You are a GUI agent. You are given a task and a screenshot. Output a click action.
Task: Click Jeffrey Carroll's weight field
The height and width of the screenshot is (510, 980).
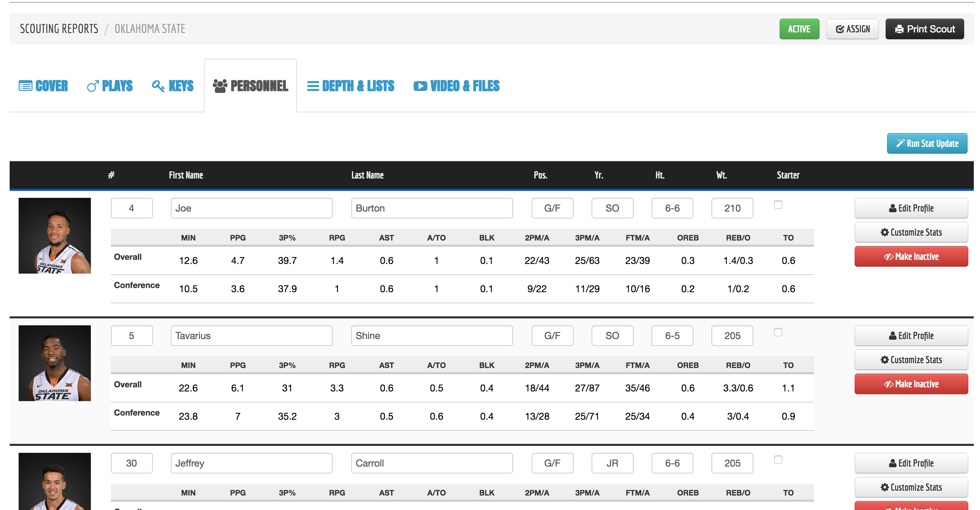732,463
